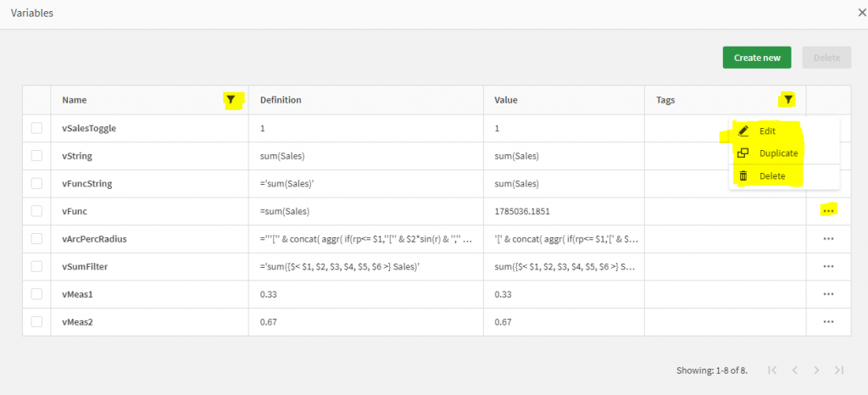Click the Create new button
Image resolution: width=868 pixels, height=395 pixels.
click(x=757, y=58)
